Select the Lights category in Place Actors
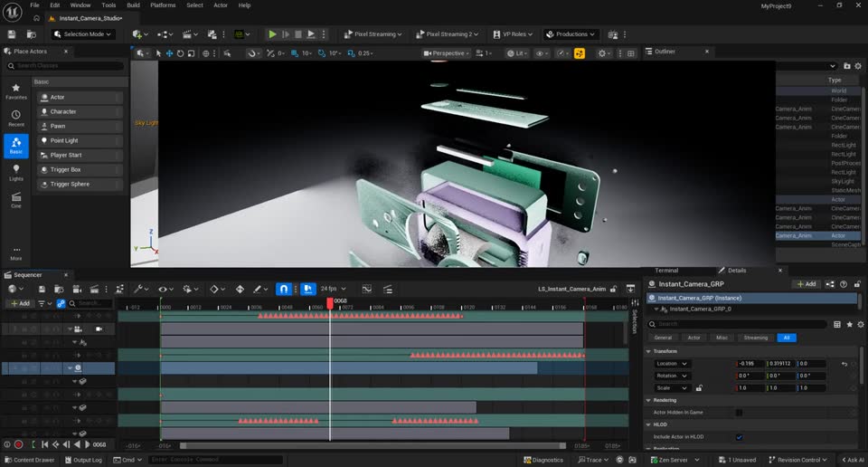Viewport: 868px width, 467px height. [16, 172]
